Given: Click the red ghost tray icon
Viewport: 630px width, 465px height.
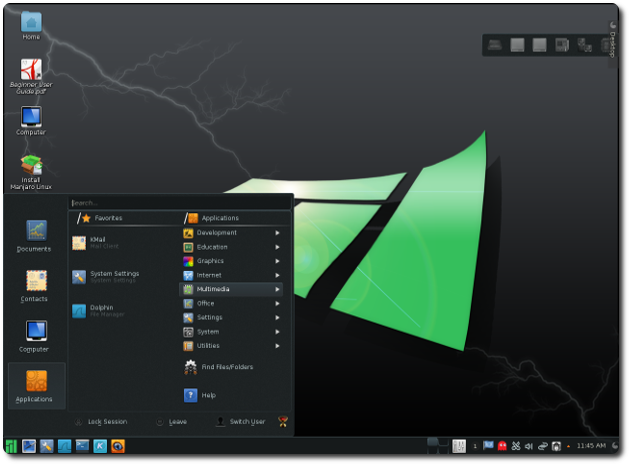Looking at the screenshot, I should click(502, 446).
